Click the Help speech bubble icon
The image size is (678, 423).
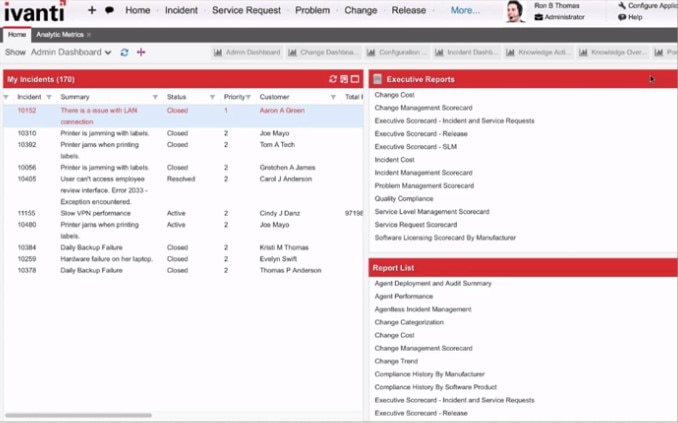(622, 17)
